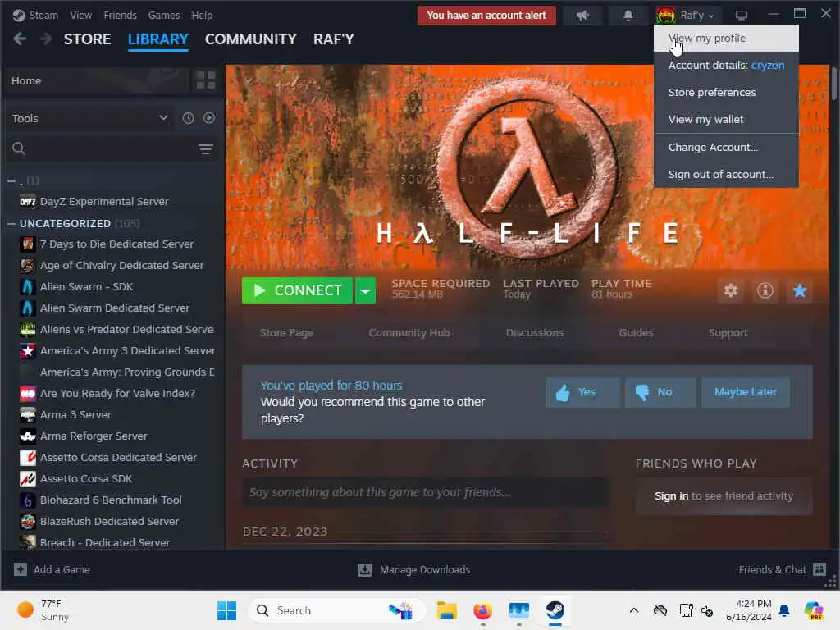This screenshot has height=630, width=840.
Task: Open Manage Downloads
Action: [414, 569]
